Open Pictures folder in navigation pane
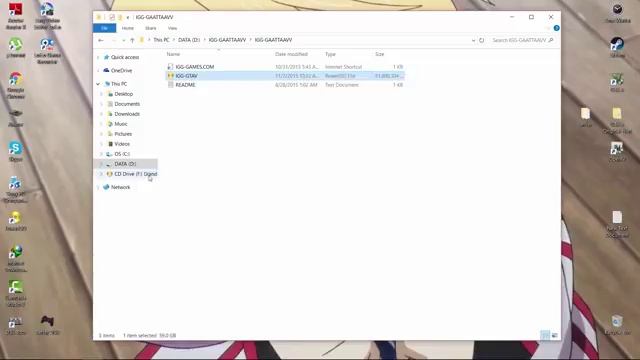This screenshot has height=360, width=640. coord(123,134)
